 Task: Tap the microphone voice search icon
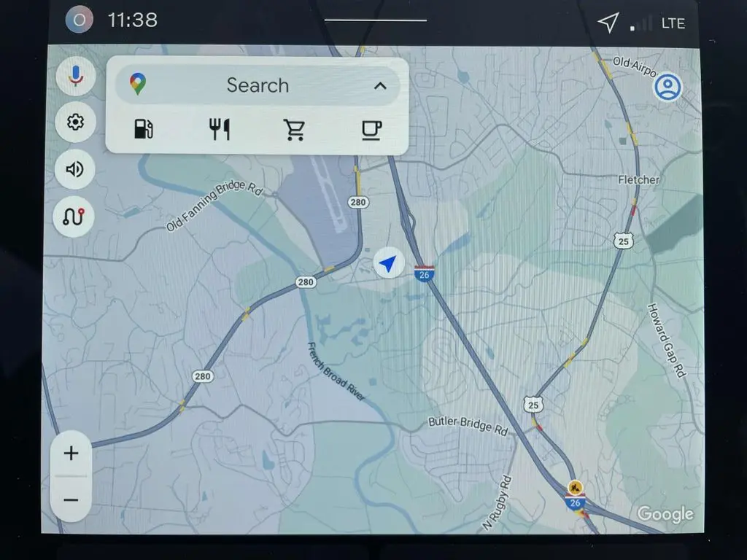[74, 76]
